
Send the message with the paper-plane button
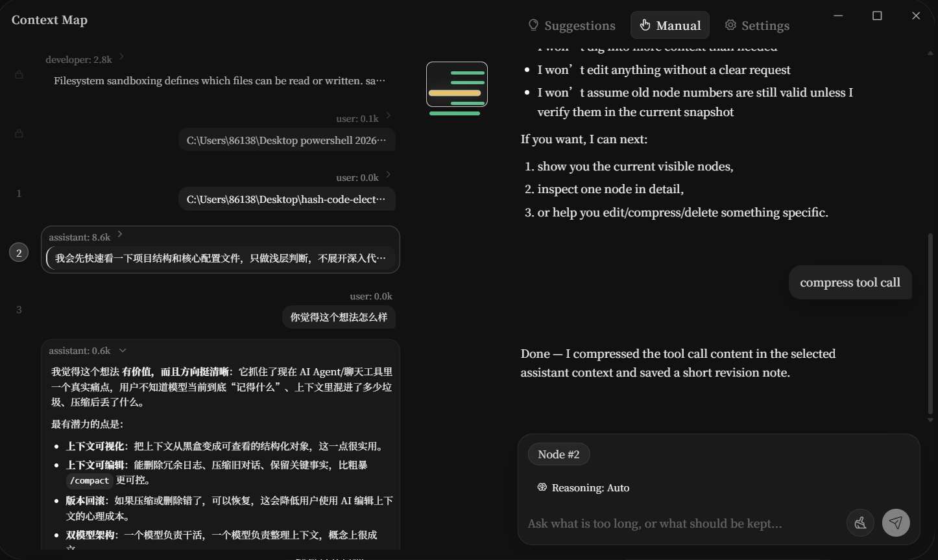(x=896, y=522)
